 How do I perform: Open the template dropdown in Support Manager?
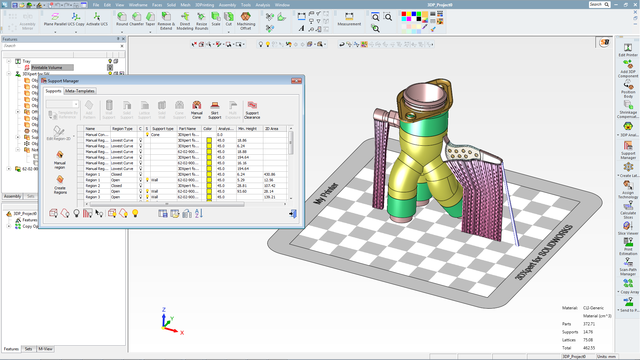[x=76, y=104]
